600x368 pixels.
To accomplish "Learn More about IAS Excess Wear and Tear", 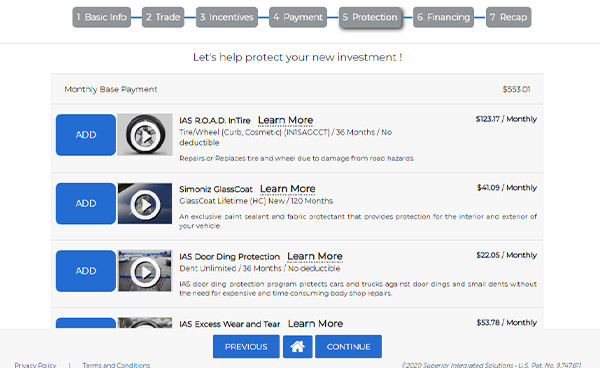I will click(x=315, y=324).
